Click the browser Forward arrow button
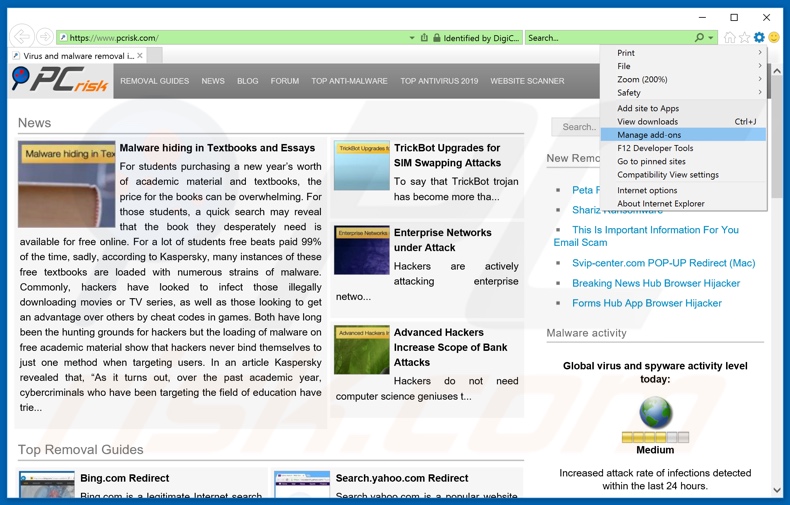 pos(45,37)
